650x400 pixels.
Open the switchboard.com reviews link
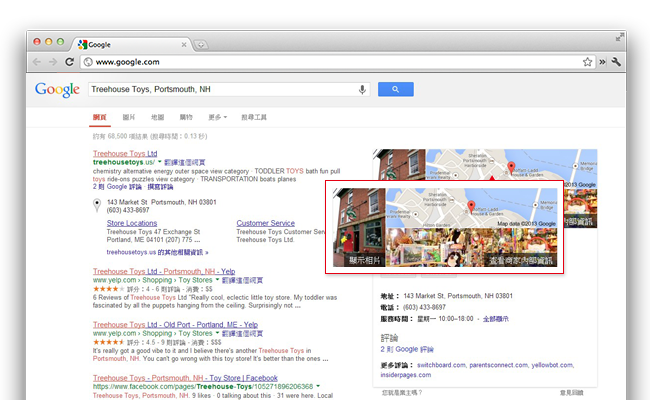441,365
